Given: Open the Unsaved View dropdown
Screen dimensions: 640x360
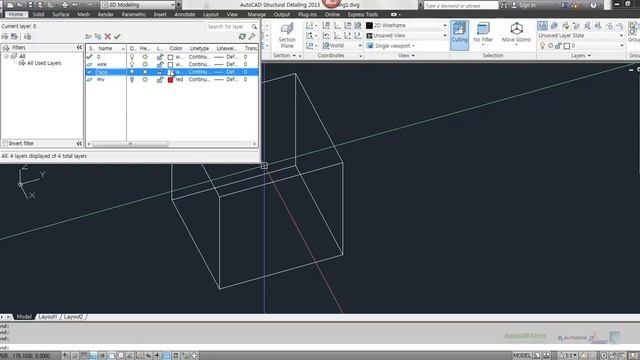Looking at the screenshot, I should coord(445,36).
